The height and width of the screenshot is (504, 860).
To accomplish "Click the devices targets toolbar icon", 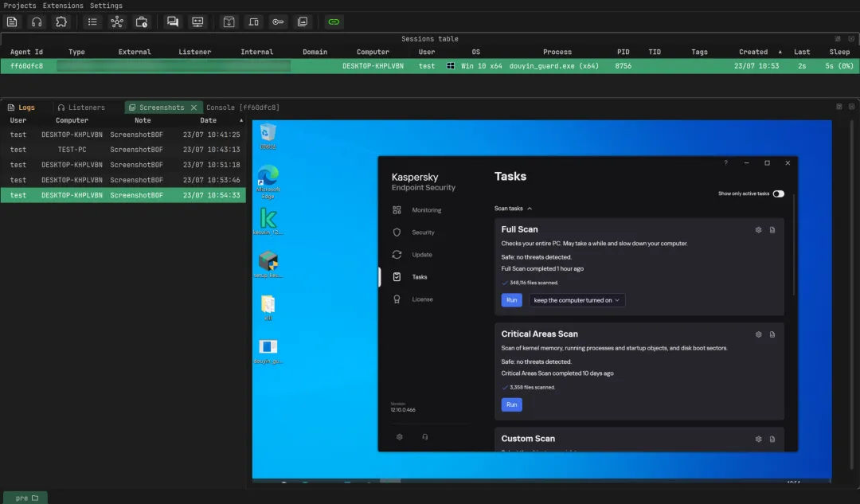I will point(253,22).
